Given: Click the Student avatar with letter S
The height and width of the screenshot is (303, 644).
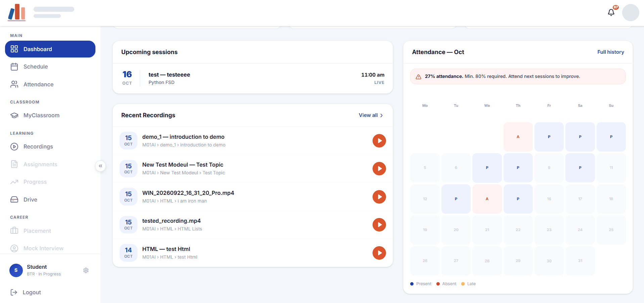Looking at the screenshot, I should click(x=16, y=270).
